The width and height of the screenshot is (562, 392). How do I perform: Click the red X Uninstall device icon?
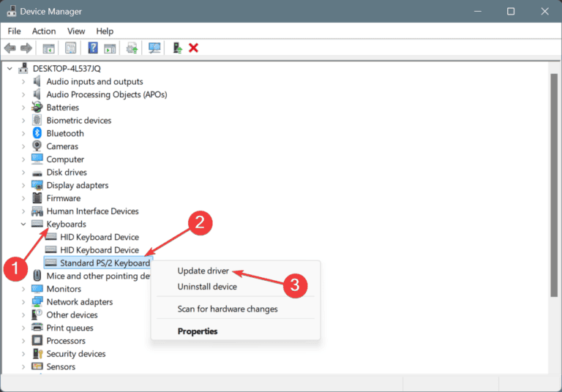(x=193, y=48)
